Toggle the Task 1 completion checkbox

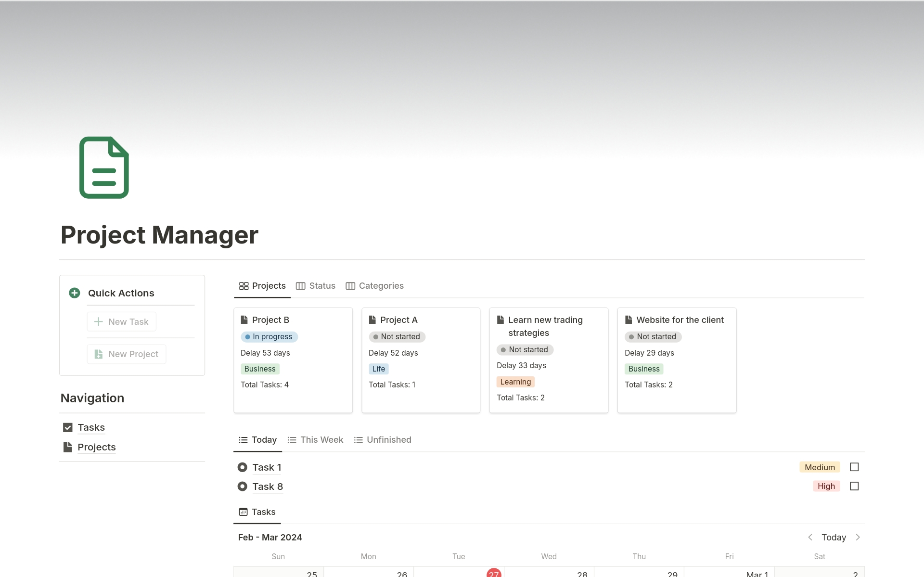[854, 467]
